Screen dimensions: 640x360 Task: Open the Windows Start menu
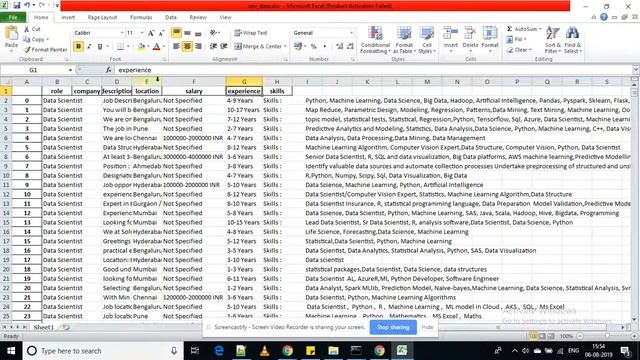click(x=11, y=351)
